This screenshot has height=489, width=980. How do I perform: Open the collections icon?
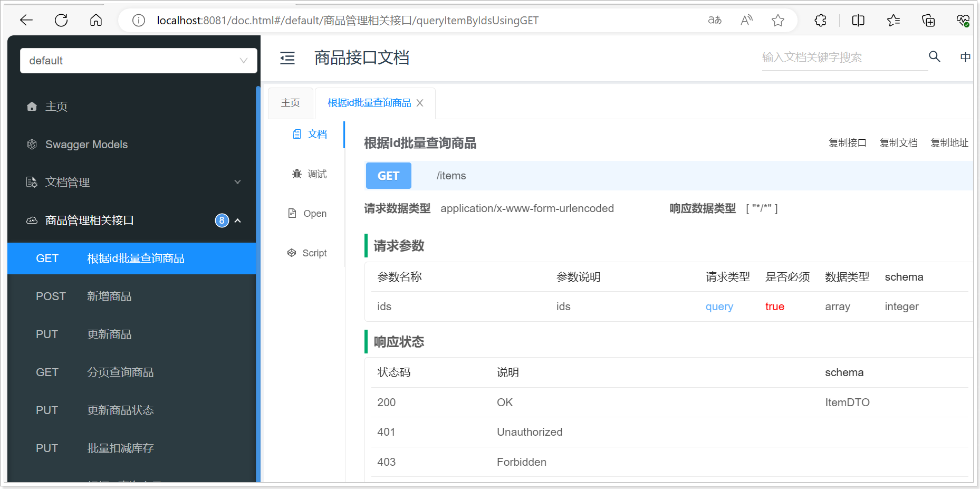[928, 21]
